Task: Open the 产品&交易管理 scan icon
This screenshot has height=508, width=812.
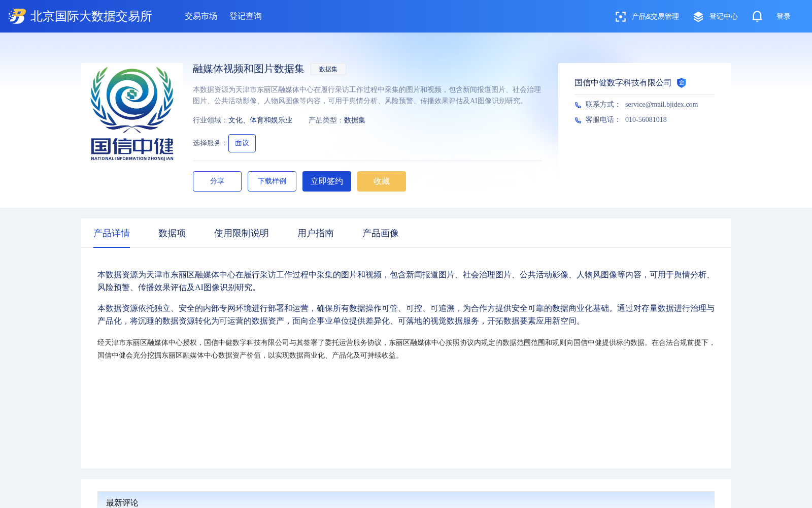Action: tap(620, 17)
